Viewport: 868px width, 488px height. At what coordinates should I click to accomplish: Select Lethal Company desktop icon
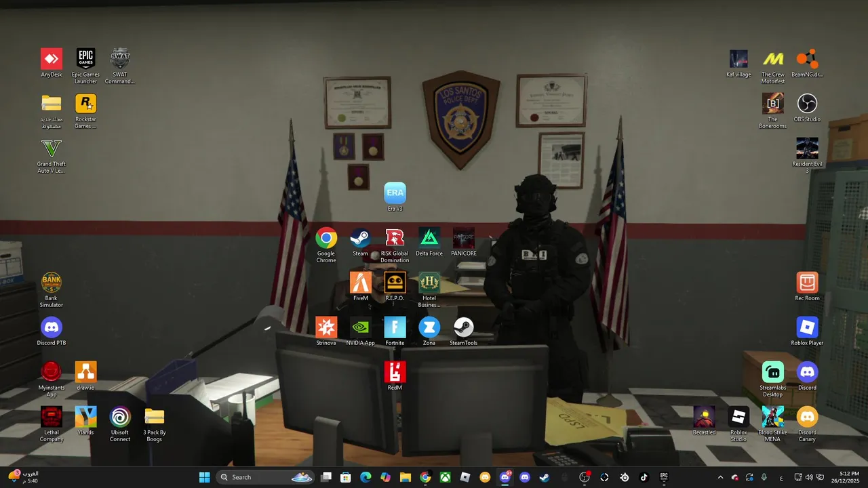[52, 424]
